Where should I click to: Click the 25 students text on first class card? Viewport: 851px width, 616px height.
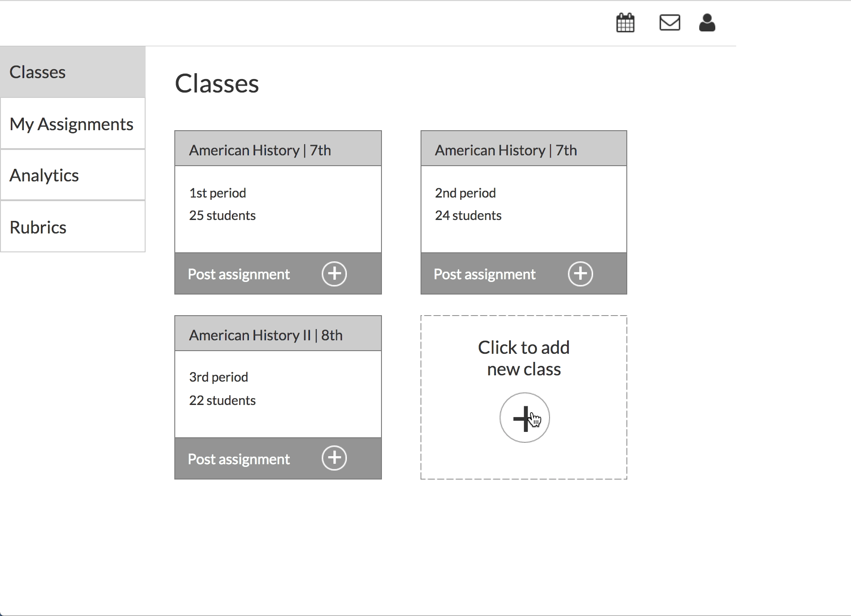point(222,215)
